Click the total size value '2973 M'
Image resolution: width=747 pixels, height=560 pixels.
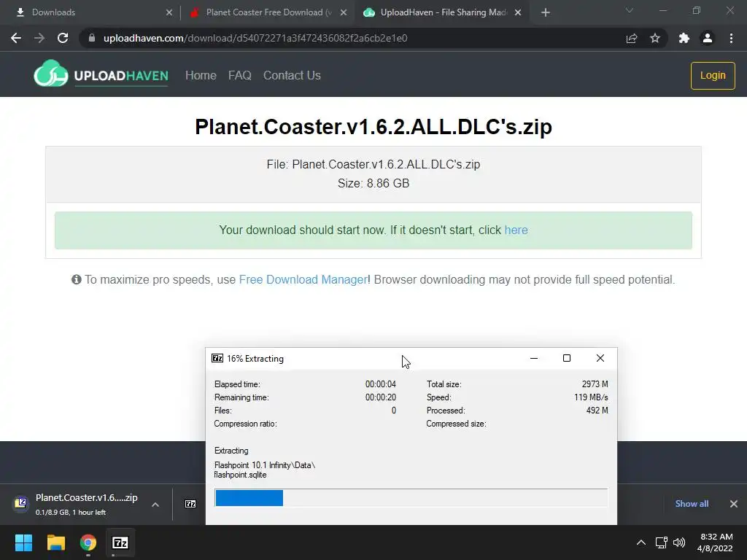click(595, 384)
